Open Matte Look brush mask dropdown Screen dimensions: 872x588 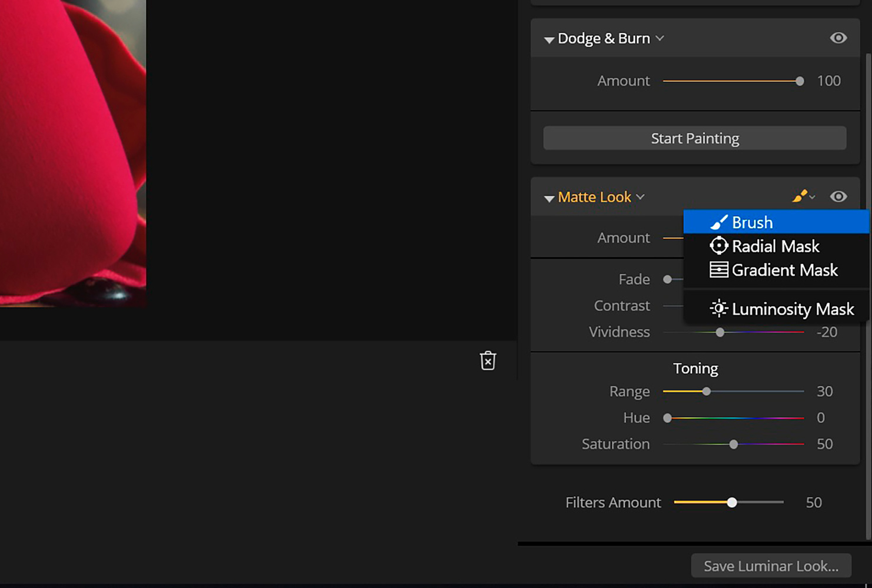(803, 196)
